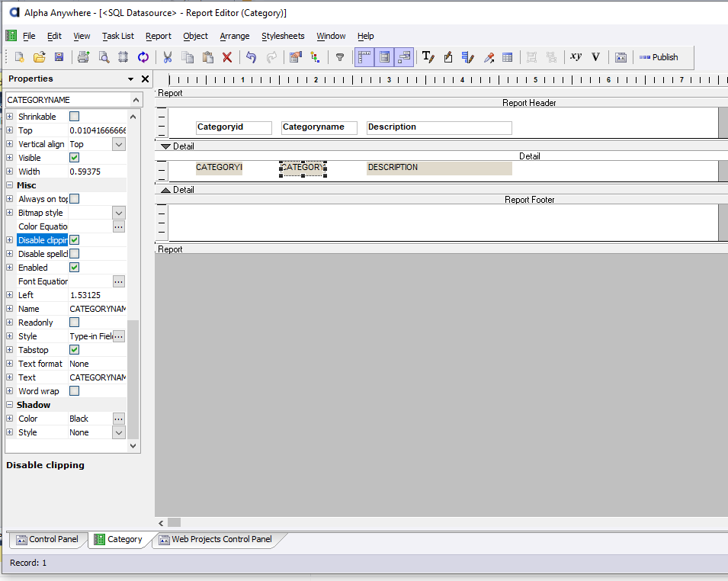Check the Word wrap checkbox
Image resolution: width=728 pixels, height=581 pixels.
point(74,390)
